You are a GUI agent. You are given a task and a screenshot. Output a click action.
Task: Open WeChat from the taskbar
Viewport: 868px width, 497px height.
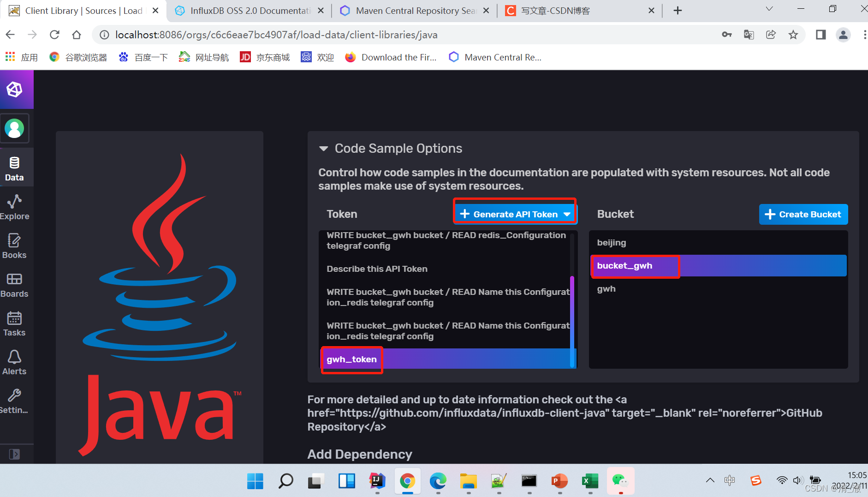(x=620, y=481)
